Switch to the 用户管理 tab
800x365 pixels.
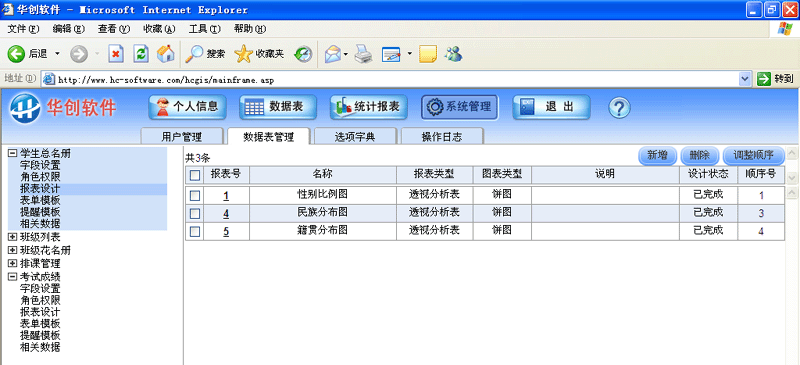pyautogui.click(x=182, y=137)
